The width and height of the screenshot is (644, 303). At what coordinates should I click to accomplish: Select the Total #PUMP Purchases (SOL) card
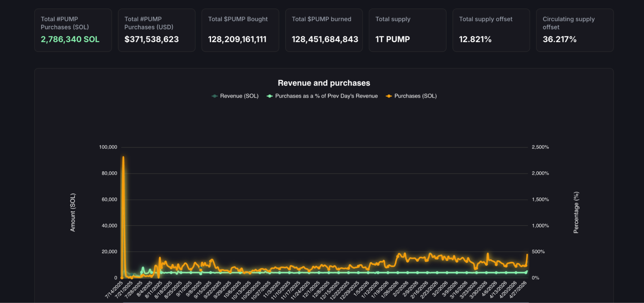tap(73, 30)
